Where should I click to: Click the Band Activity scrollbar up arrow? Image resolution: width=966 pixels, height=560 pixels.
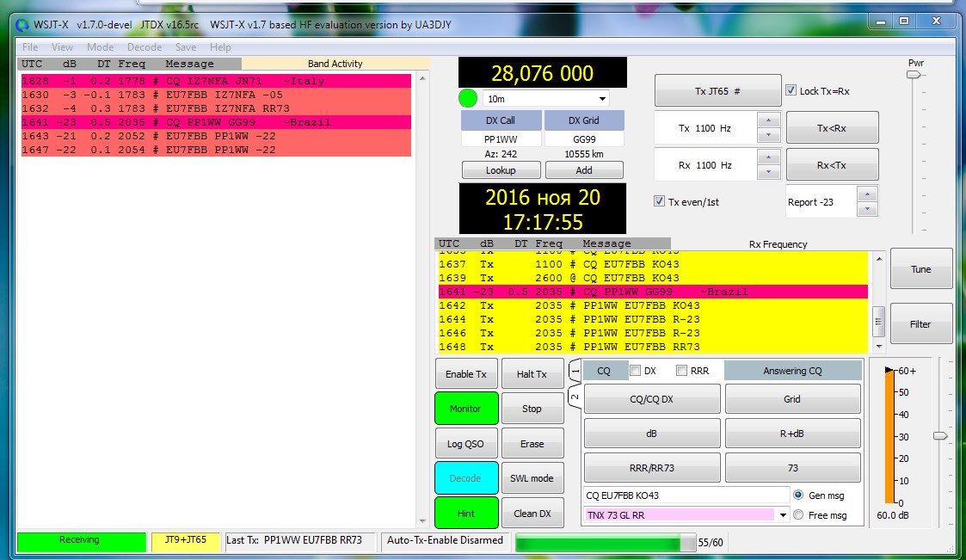422,78
